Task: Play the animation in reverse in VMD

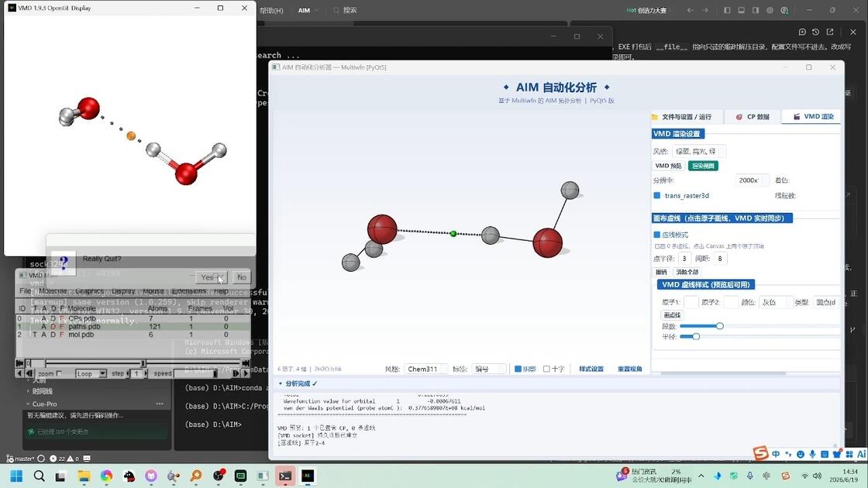Action: [x=20, y=373]
